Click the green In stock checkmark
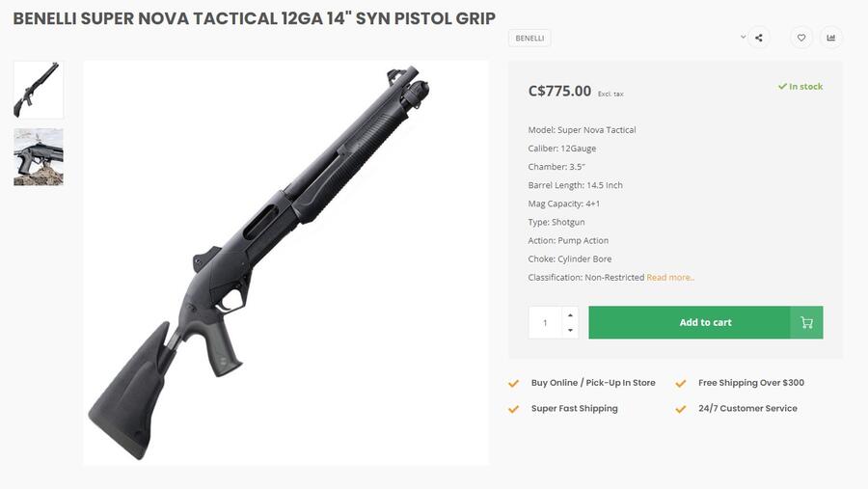The height and width of the screenshot is (489, 868). pyautogui.click(x=783, y=86)
